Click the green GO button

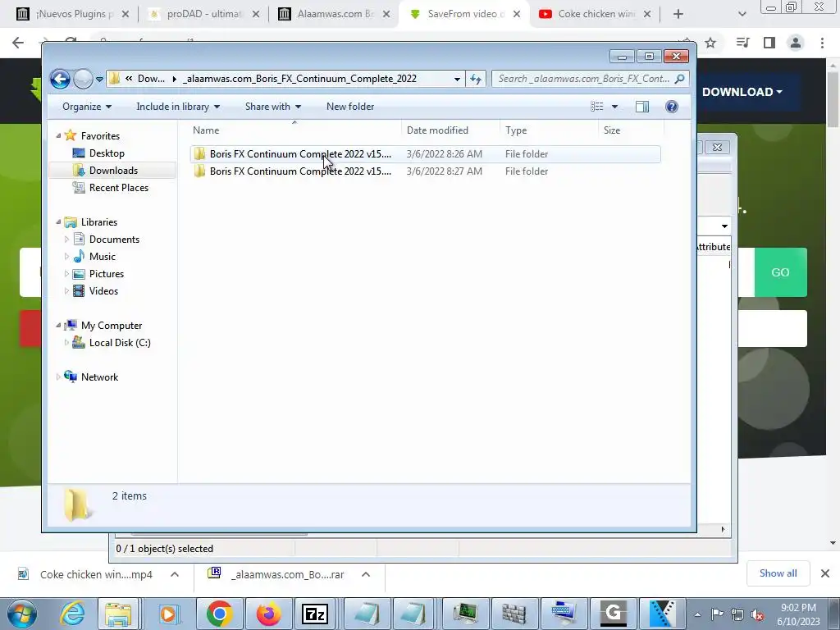tap(781, 272)
